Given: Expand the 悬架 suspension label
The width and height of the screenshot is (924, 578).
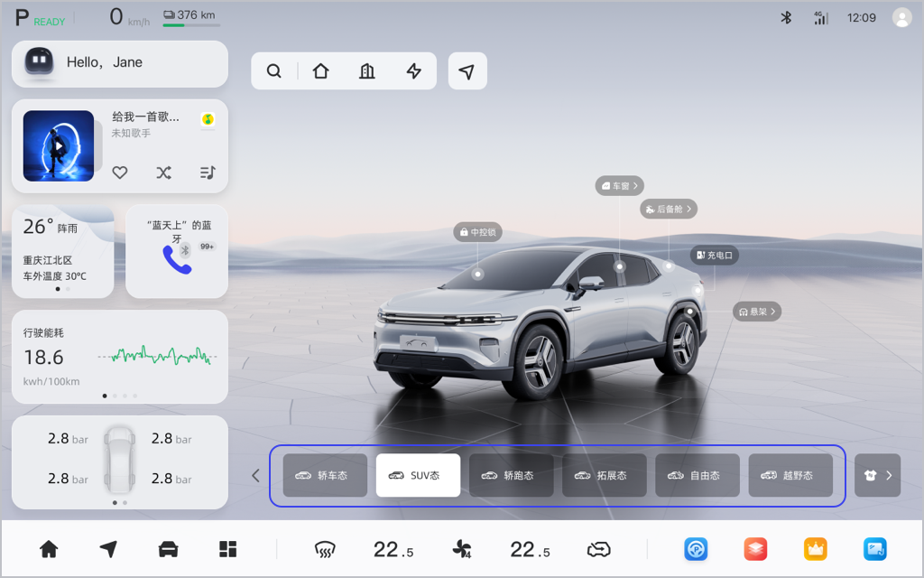Looking at the screenshot, I should pyautogui.click(x=757, y=312).
